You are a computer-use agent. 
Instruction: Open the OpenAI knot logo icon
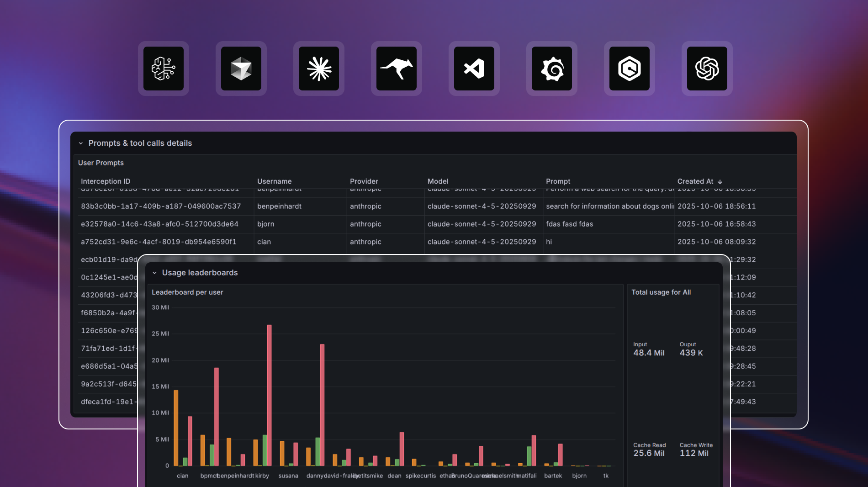707,69
